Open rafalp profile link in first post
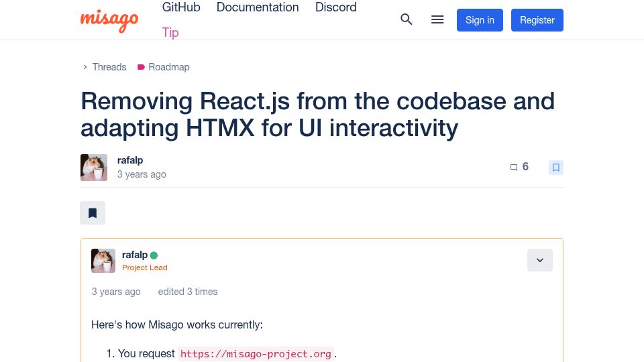 click(x=135, y=255)
